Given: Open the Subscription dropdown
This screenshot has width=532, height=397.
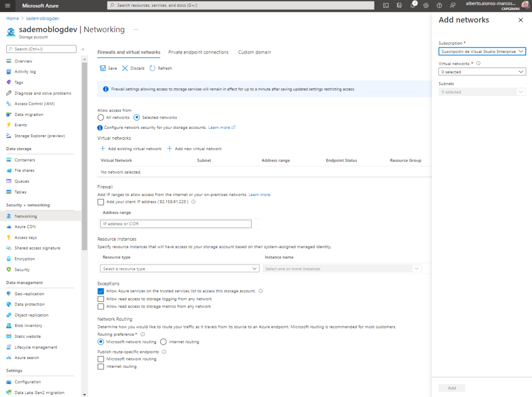Looking at the screenshot, I should pyautogui.click(x=482, y=51).
